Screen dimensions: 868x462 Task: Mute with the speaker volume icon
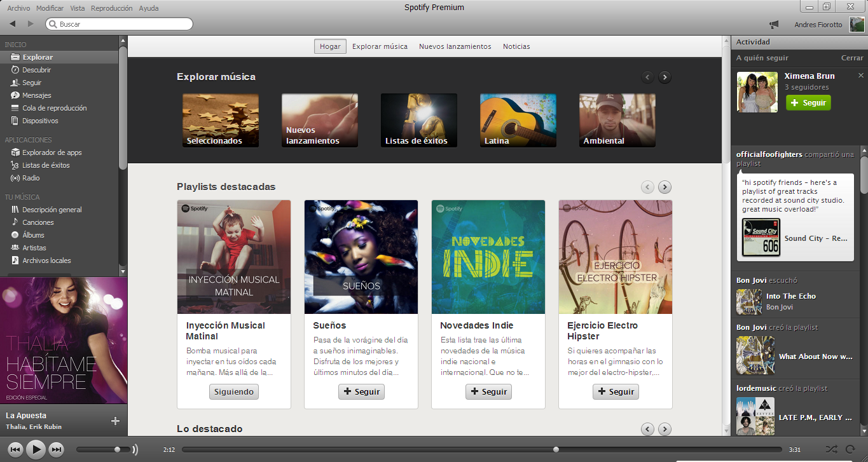[x=135, y=450]
